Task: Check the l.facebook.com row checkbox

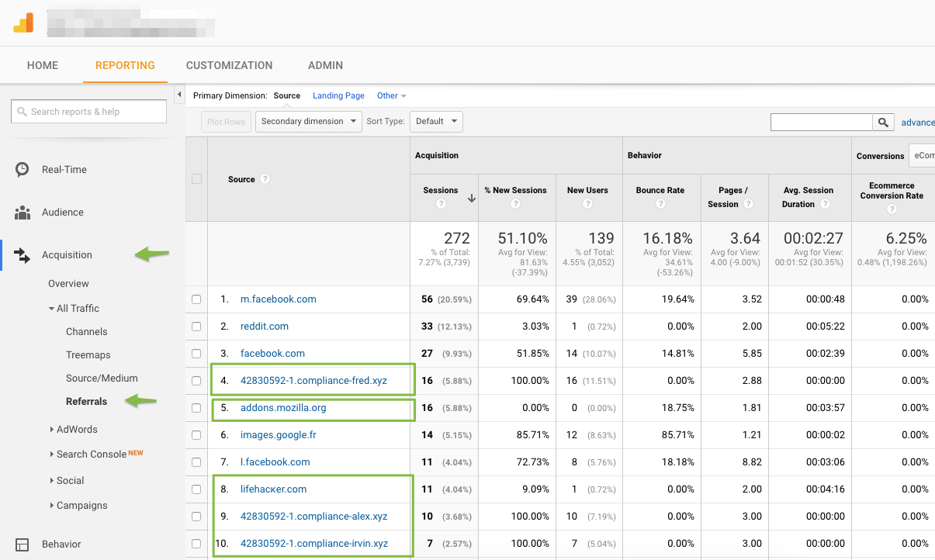Action: [x=196, y=462]
